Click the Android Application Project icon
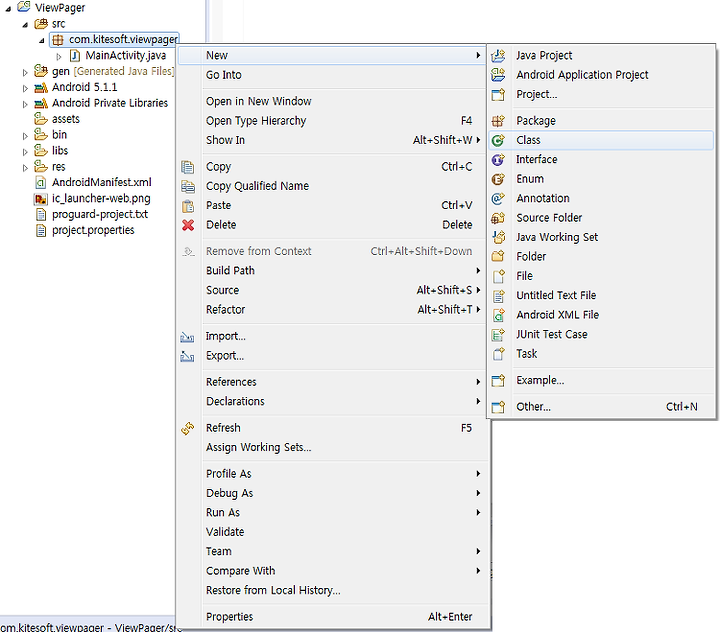Image resolution: width=720 pixels, height=632 pixels. 498,75
